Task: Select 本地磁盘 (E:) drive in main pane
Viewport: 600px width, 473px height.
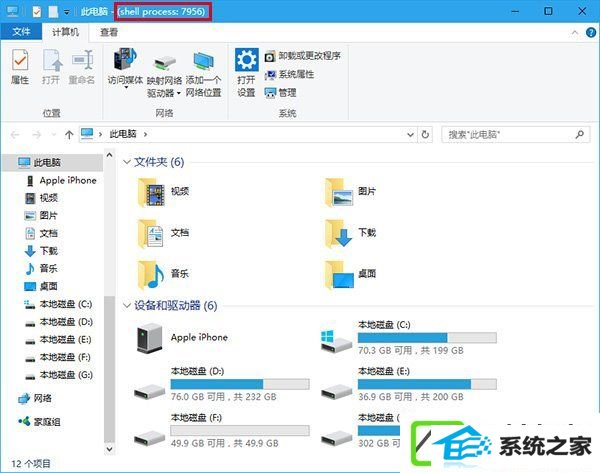Action: (x=409, y=384)
